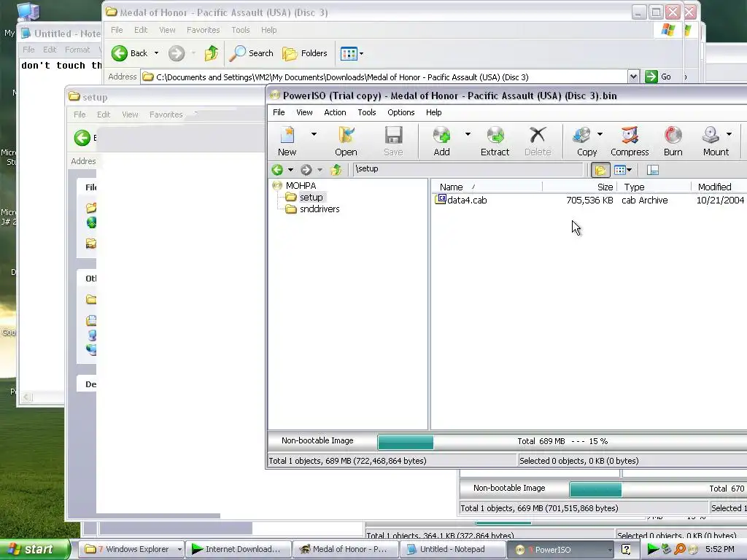Click the Extract icon in PowerISO
The image size is (747, 560).
point(495,141)
